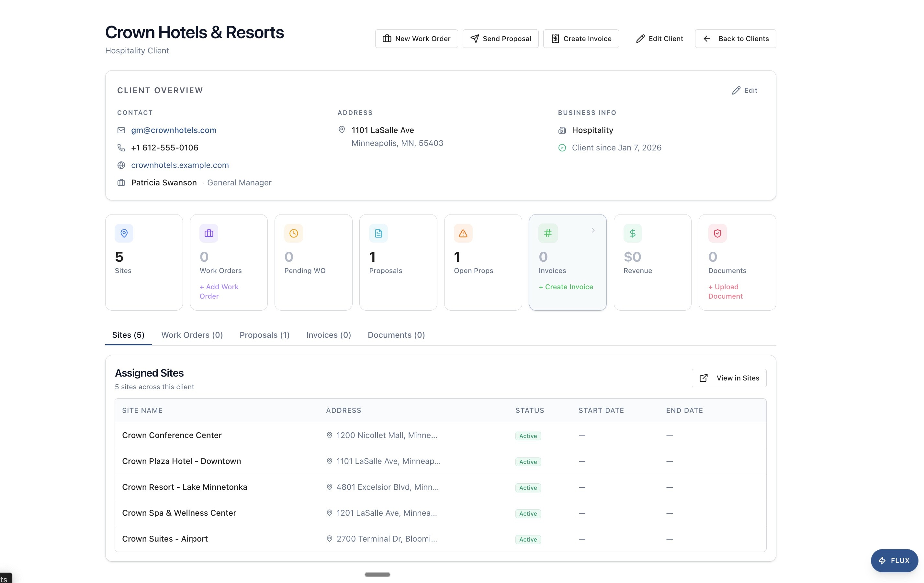Select the Documents (0) tab
The image size is (924, 583).
click(x=396, y=335)
